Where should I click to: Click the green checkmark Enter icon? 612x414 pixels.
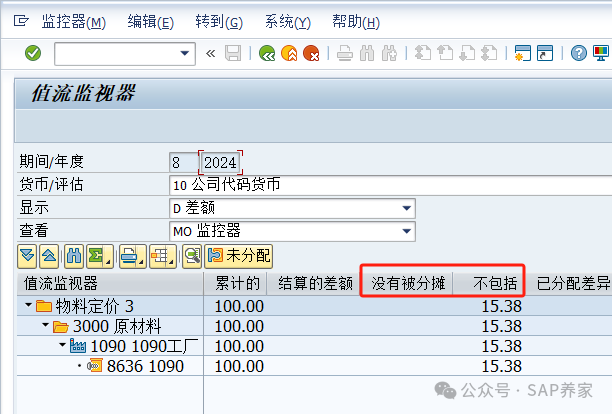[33, 53]
